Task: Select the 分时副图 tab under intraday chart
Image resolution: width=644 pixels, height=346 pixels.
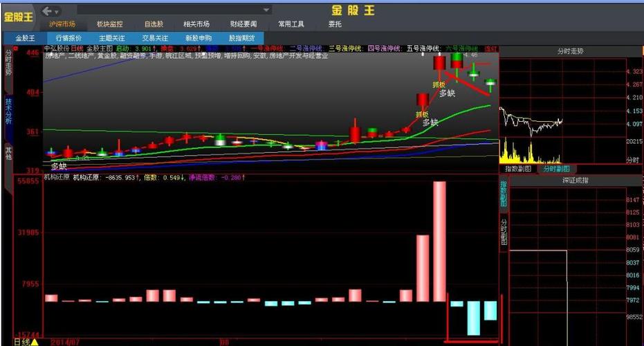Action: 557,169
